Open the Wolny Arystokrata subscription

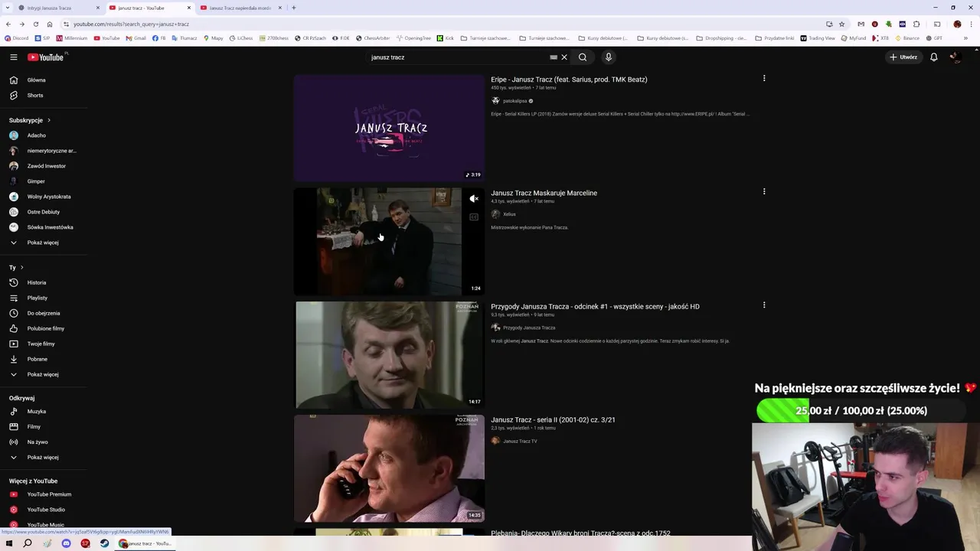[44, 197]
